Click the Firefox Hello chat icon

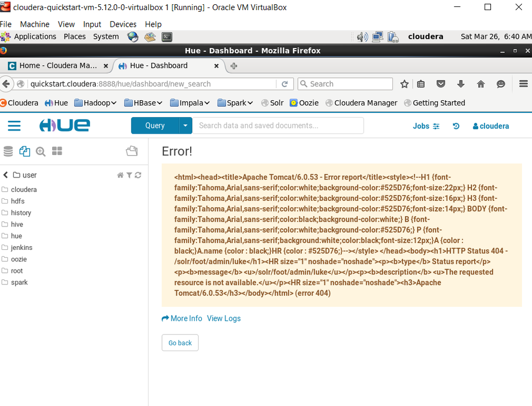pyautogui.click(x=501, y=84)
